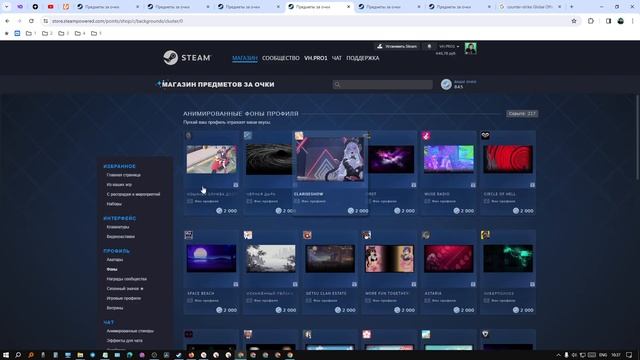Open the SETSU CLAN ESTATE background thumbnail

click(x=330, y=258)
